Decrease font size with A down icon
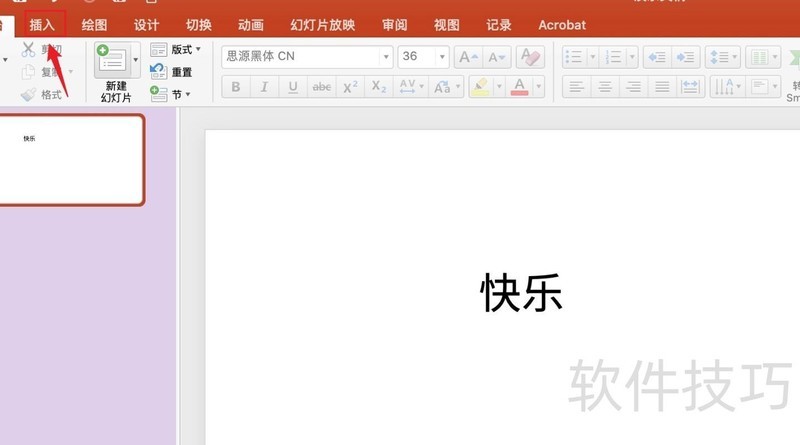The width and height of the screenshot is (800, 445). pos(496,57)
